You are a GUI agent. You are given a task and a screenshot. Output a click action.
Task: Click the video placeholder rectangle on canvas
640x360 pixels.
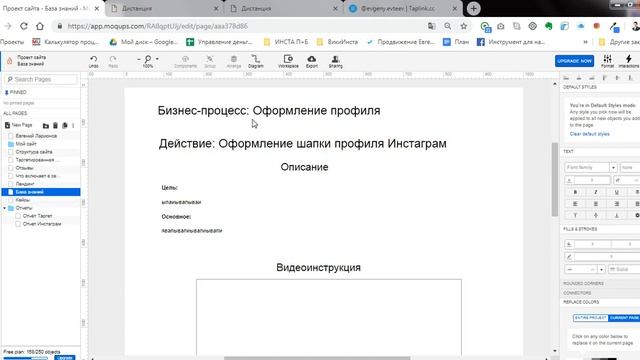tap(329, 318)
